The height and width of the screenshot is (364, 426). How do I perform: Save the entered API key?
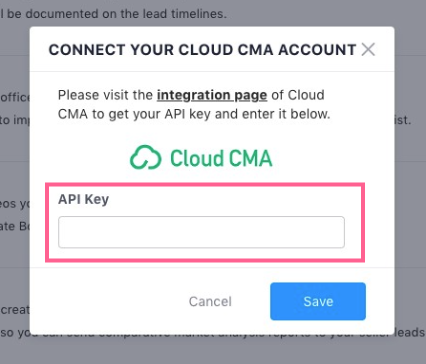tap(318, 301)
